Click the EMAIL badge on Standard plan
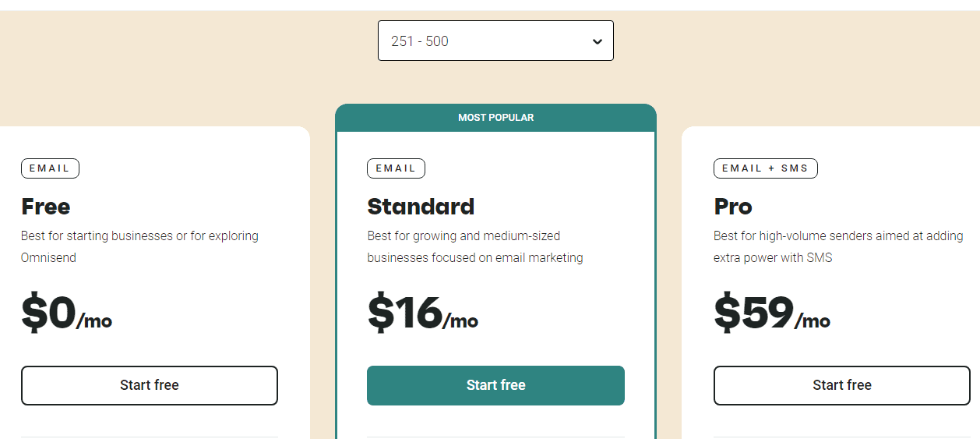The height and width of the screenshot is (439, 980). (396, 168)
